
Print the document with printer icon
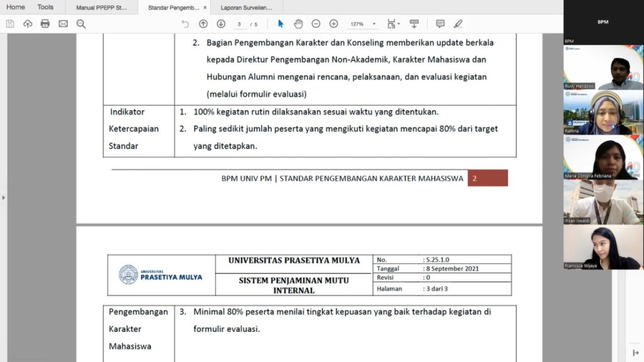[x=45, y=24]
